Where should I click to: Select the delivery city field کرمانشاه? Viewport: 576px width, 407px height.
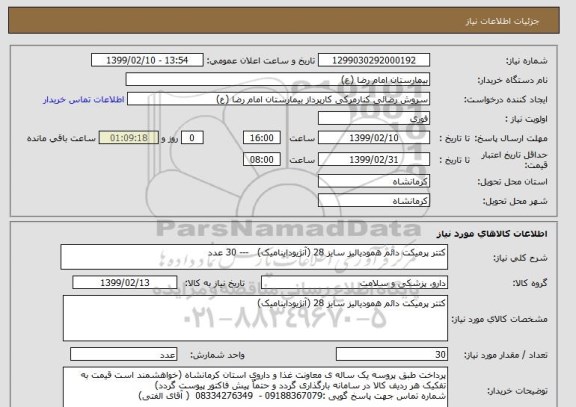pos(374,201)
